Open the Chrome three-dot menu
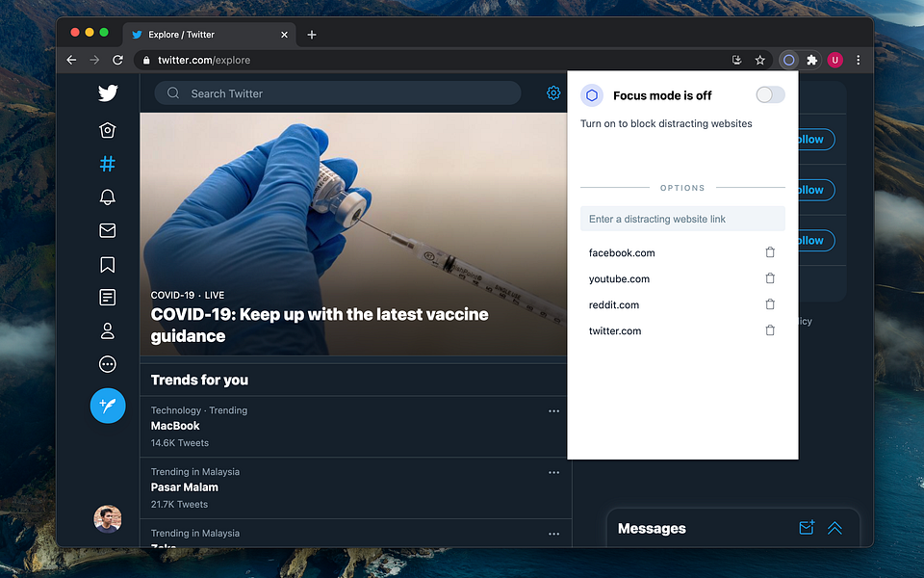This screenshot has width=924, height=578. tap(858, 60)
